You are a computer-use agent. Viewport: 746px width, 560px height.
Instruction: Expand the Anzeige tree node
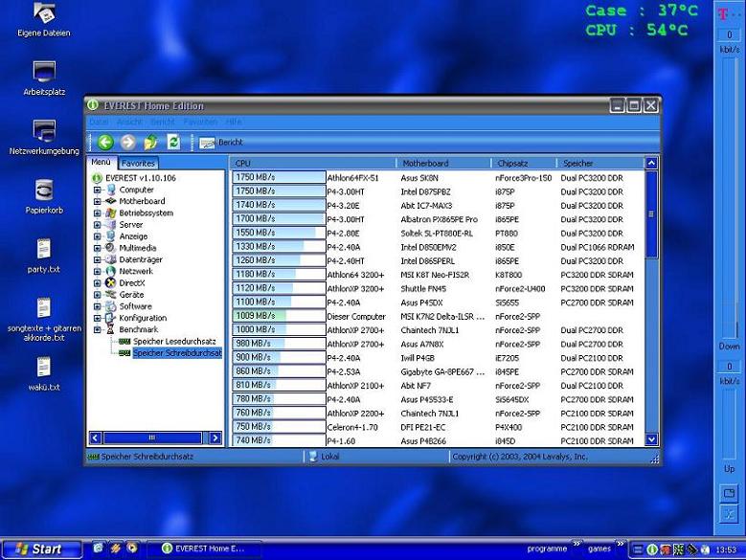point(98,236)
